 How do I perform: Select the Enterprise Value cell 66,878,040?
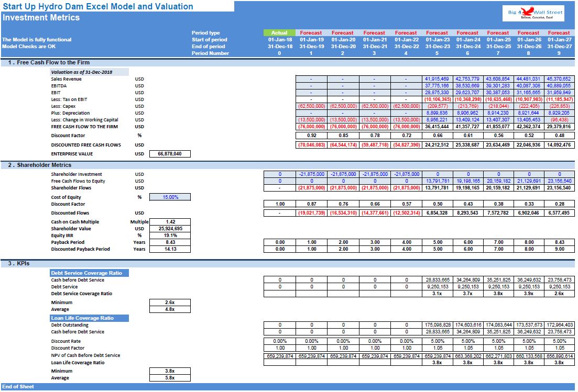(170, 154)
